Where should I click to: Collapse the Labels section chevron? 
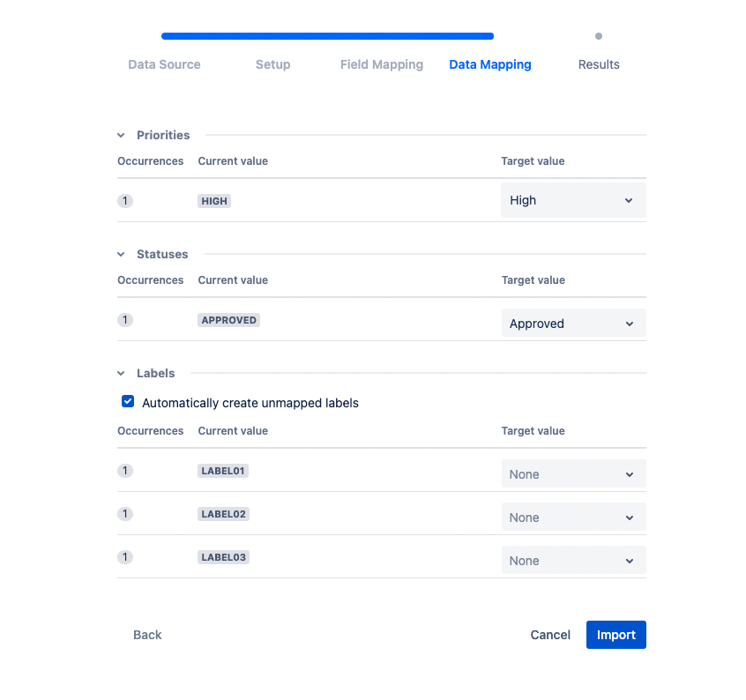pos(122,373)
